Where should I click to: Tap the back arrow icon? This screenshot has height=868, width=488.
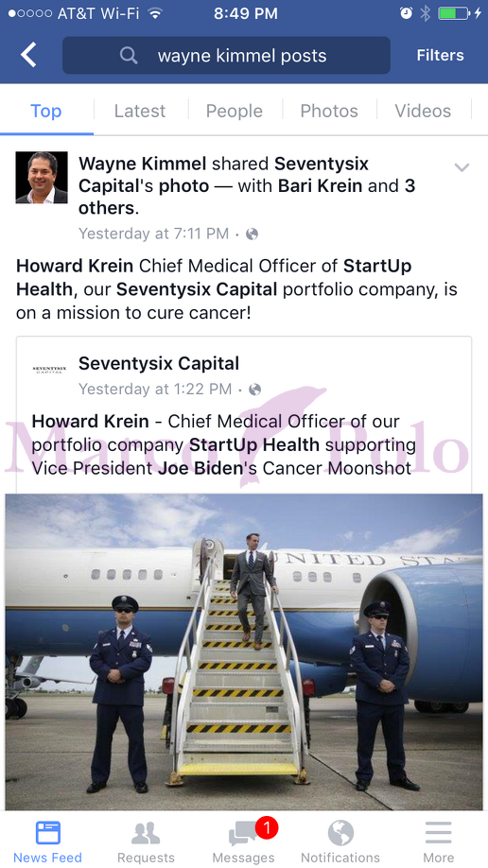click(x=28, y=56)
